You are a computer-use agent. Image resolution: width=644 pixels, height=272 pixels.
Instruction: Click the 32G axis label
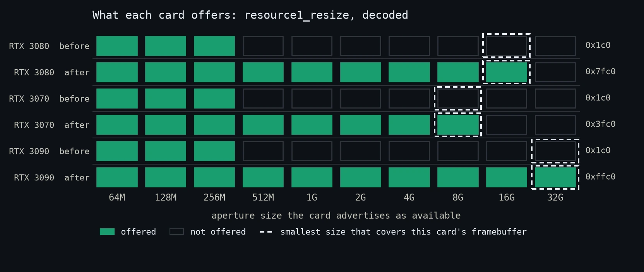(x=555, y=197)
